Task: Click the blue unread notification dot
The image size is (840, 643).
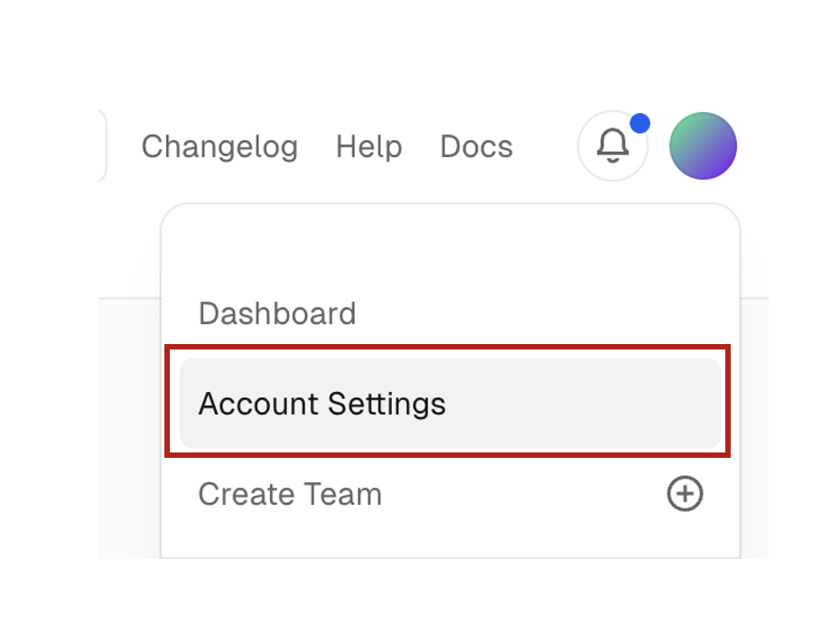Action: coord(639,123)
